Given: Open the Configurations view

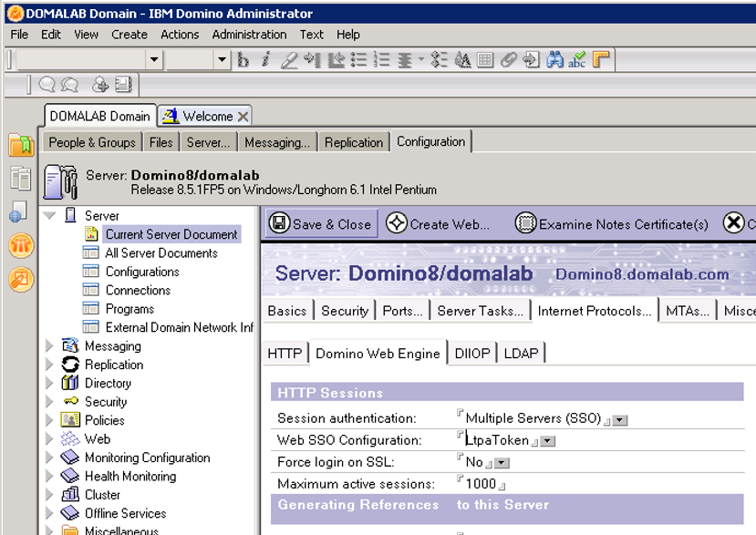Looking at the screenshot, I should (142, 272).
